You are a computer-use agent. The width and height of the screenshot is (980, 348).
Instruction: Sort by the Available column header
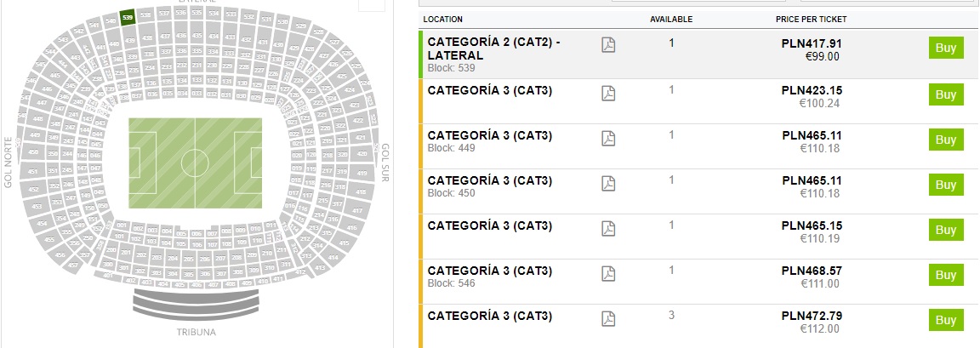(671, 19)
